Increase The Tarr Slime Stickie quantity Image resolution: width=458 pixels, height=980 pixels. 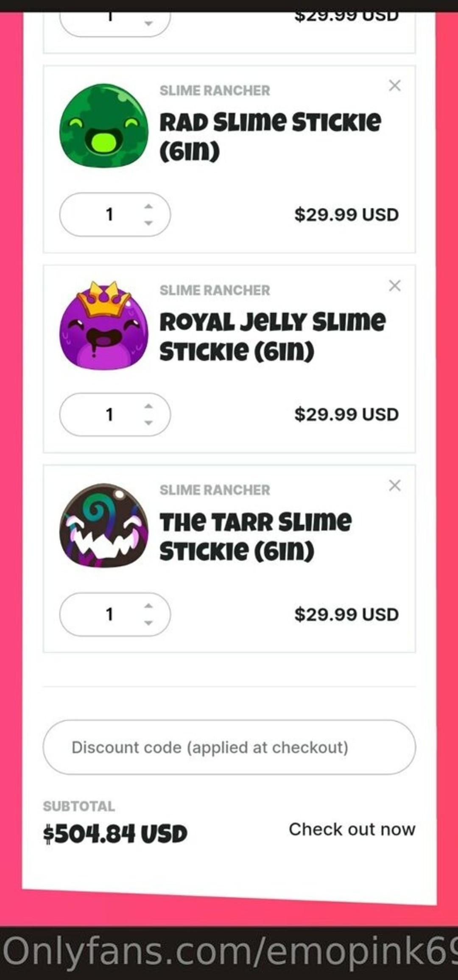click(x=148, y=606)
